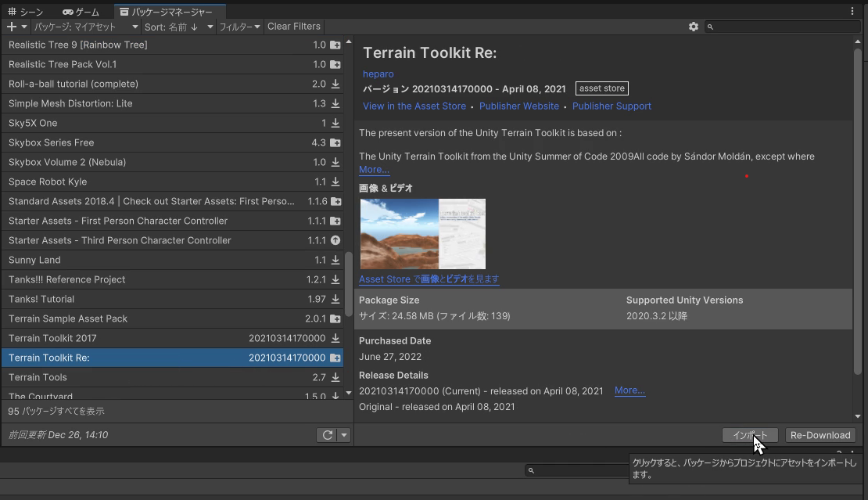Click download icon for Terrain Toolkit 2017
868x500 pixels.
point(335,338)
